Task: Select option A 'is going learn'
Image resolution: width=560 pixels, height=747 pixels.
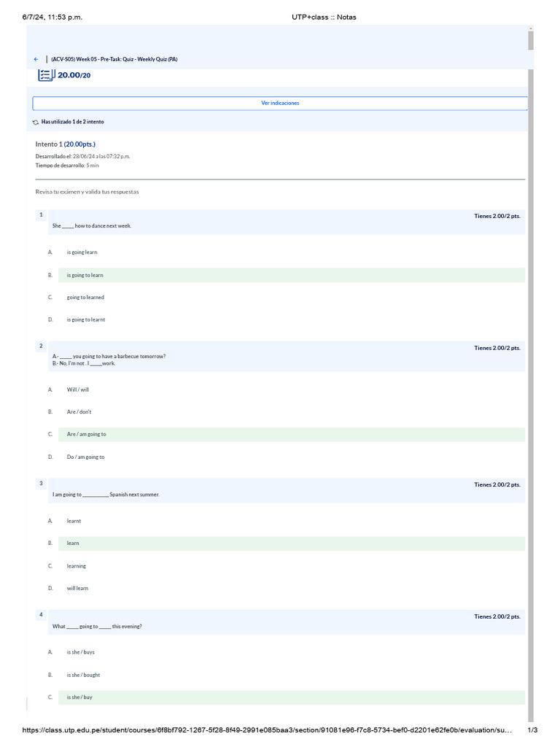Action: pos(82,252)
